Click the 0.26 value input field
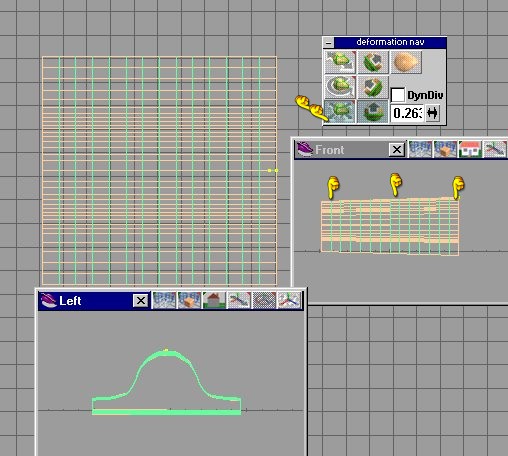The image size is (508, 456). [x=407, y=113]
